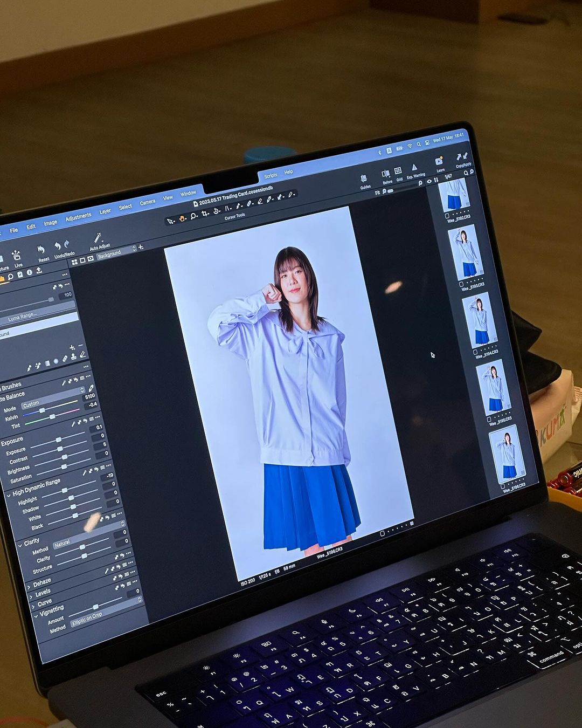Click the Auto Adjust magic wand
This screenshot has height=728, width=582.
pos(98,238)
